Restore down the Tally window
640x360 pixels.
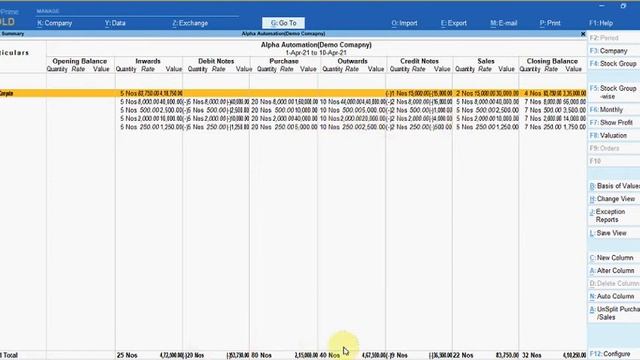(623, 6)
